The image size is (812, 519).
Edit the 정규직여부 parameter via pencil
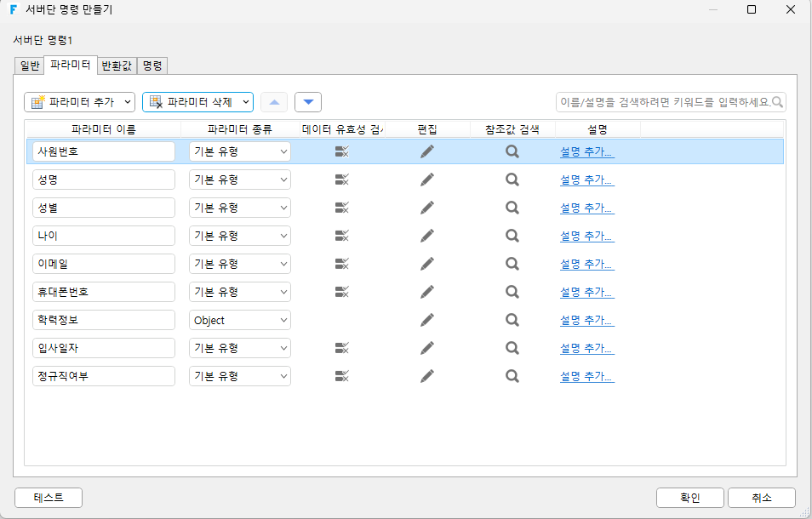tap(427, 376)
